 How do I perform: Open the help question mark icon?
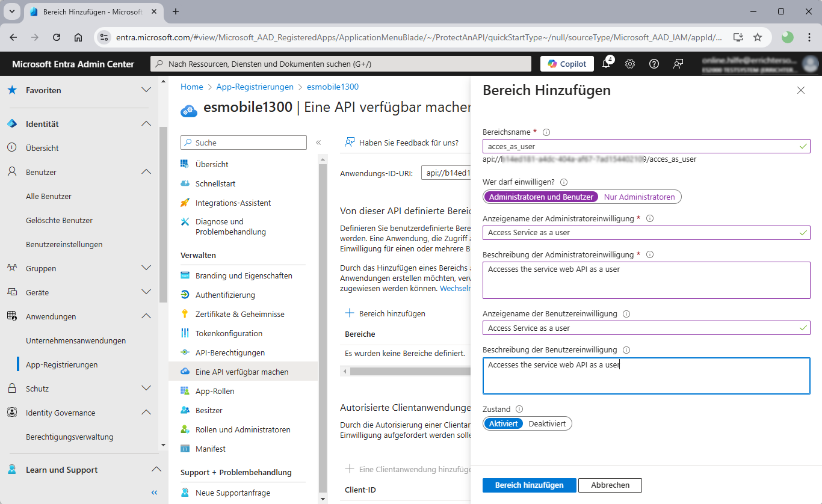click(x=654, y=64)
